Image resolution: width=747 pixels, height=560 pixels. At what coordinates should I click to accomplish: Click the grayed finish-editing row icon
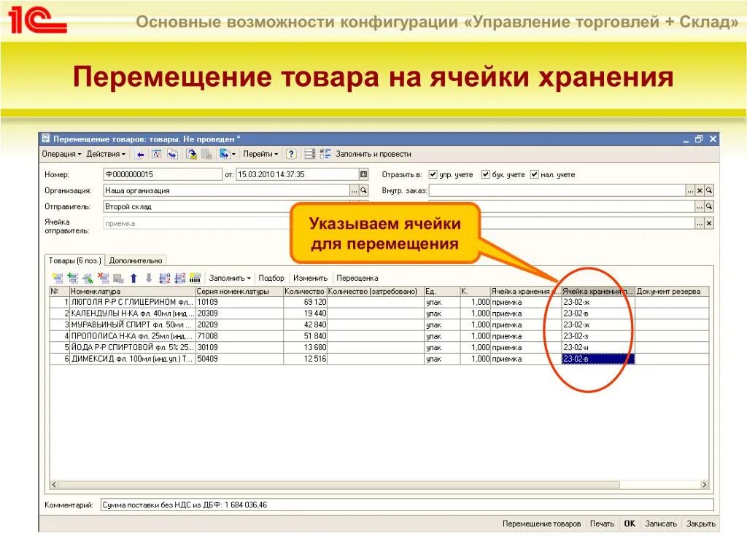(119, 278)
